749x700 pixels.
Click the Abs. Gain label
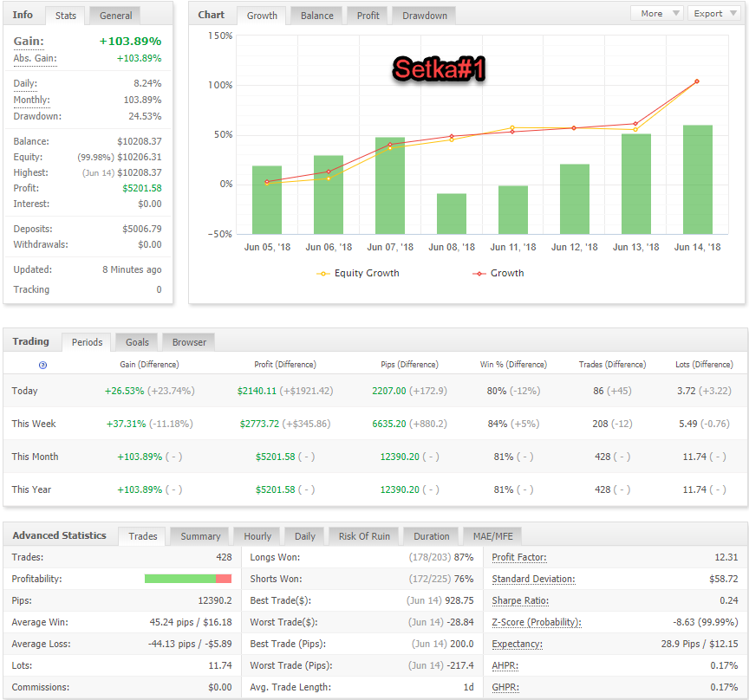pos(35,58)
